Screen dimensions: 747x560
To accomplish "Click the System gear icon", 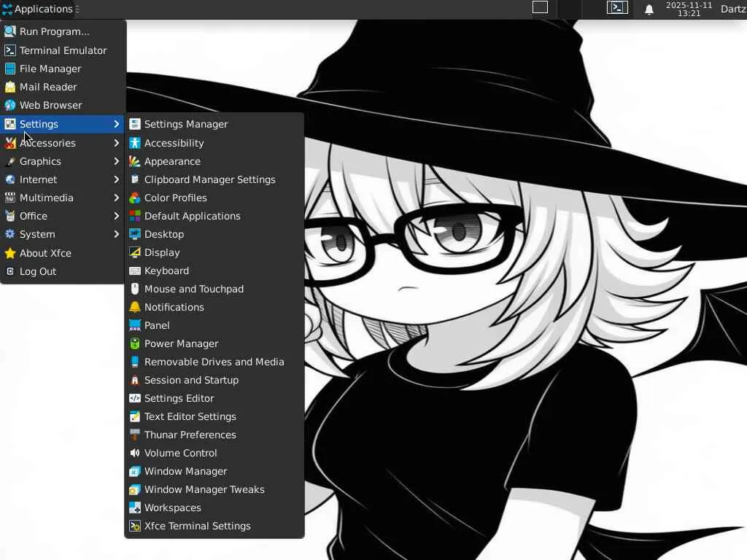I will click(10, 234).
